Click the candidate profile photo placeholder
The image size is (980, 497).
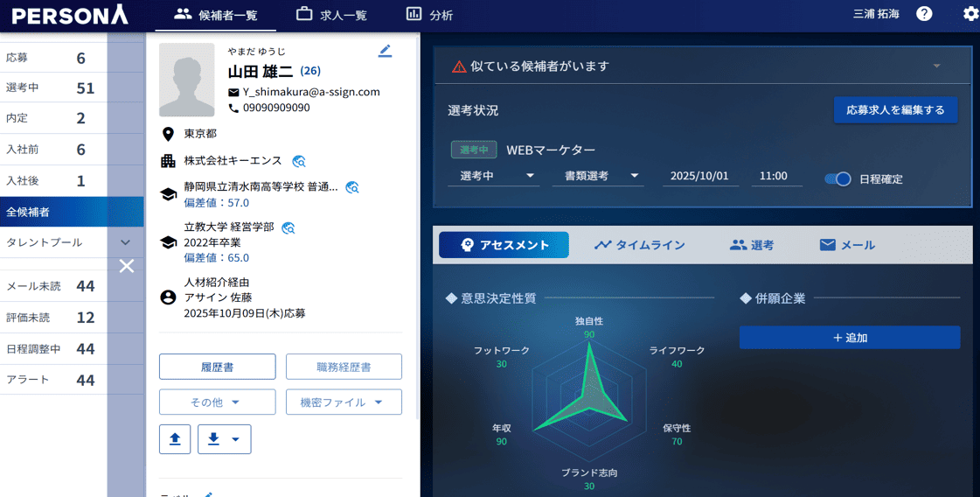click(187, 80)
